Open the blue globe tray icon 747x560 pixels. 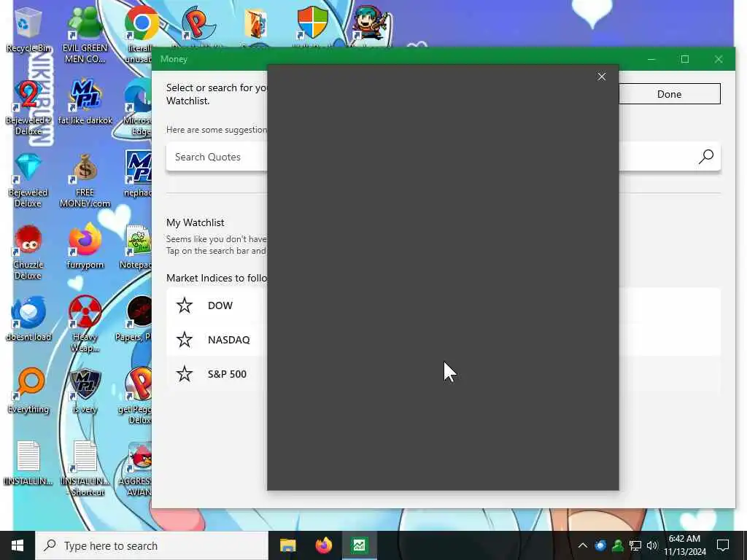[x=600, y=545]
